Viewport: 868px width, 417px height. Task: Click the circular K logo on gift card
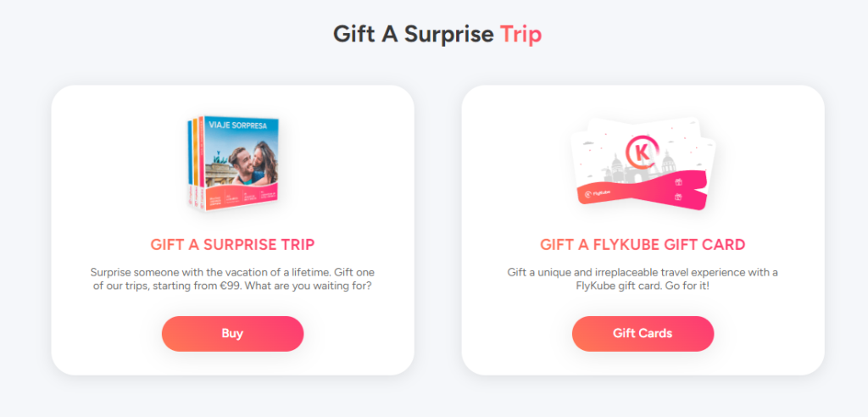point(644,153)
